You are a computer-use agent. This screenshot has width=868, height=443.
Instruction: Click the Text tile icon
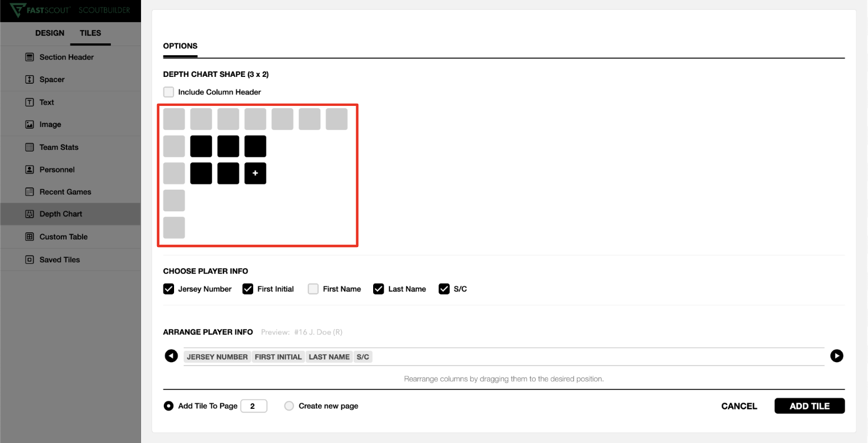(x=30, y=102)
